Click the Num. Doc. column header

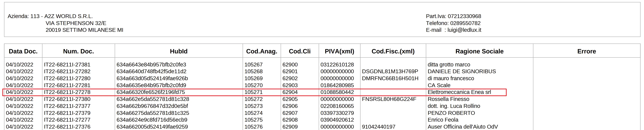(78, 51)
